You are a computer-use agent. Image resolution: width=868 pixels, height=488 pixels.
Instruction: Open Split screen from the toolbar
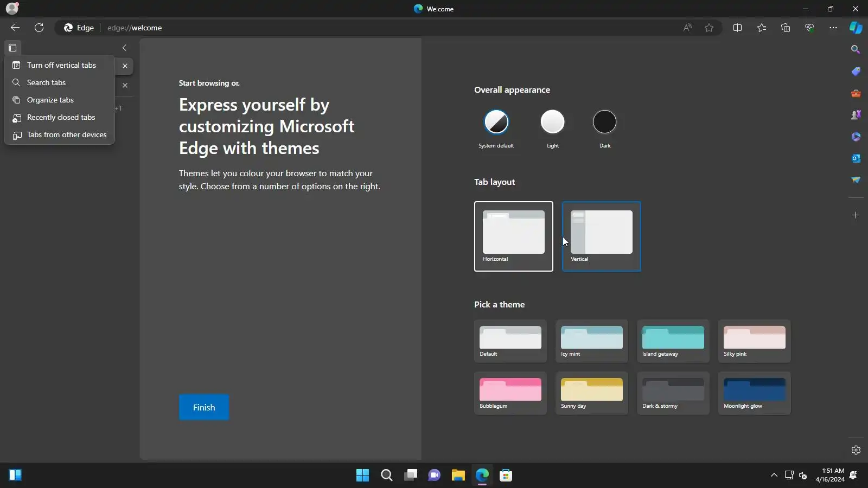click(x=737, y=28)
